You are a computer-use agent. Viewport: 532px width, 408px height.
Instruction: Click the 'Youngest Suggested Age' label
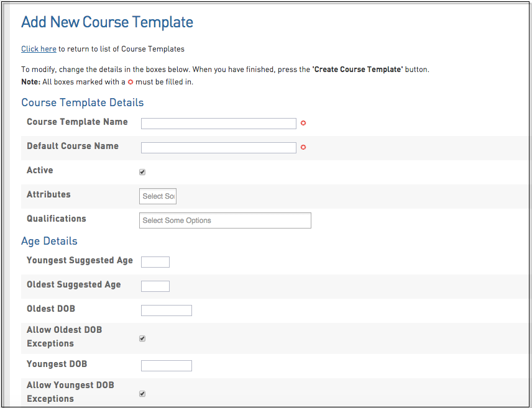click(80, 260)
